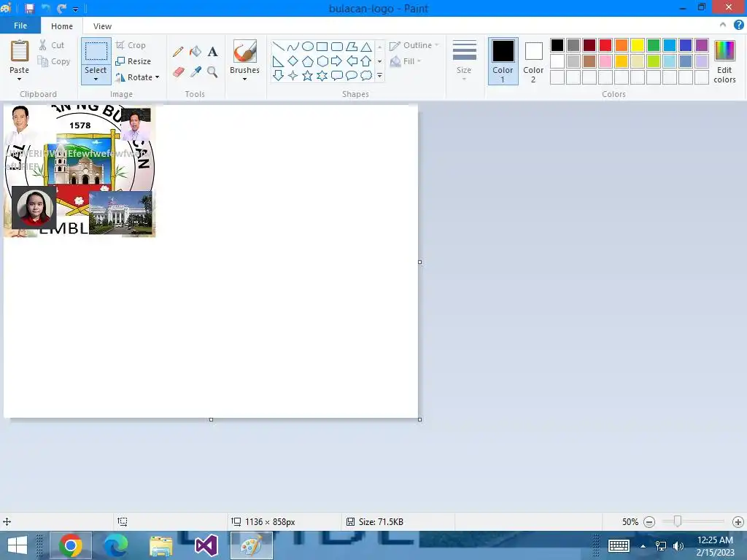Select the Rounded rectangular callout shape
747x560 pixels.
(x=337, y=75)
